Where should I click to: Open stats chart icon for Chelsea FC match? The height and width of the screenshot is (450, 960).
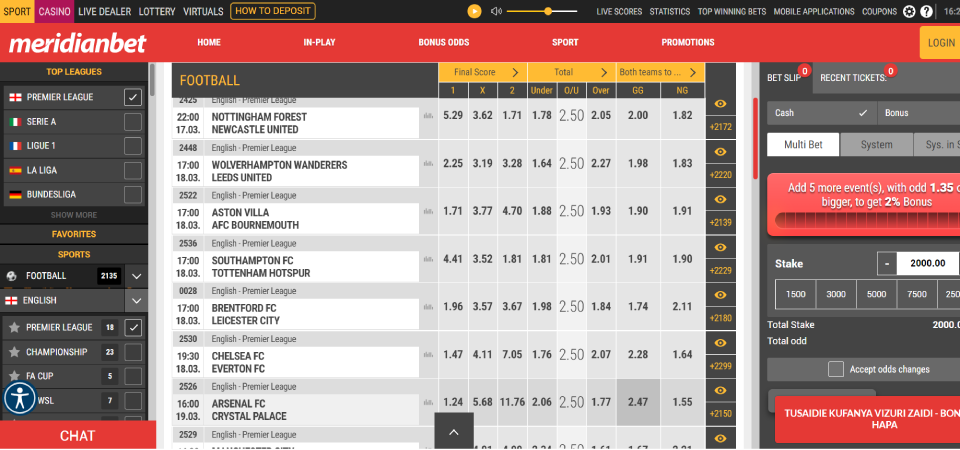click(428, 354)
